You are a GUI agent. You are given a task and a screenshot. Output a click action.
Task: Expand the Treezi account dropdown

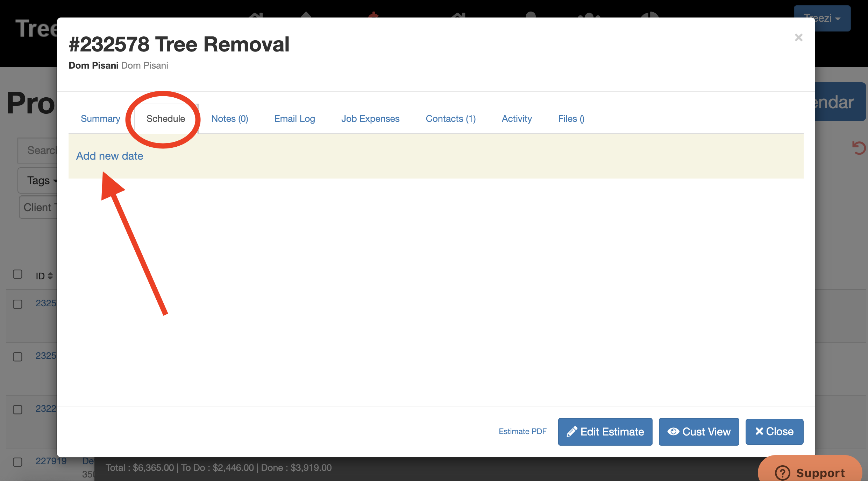[822, 18]
